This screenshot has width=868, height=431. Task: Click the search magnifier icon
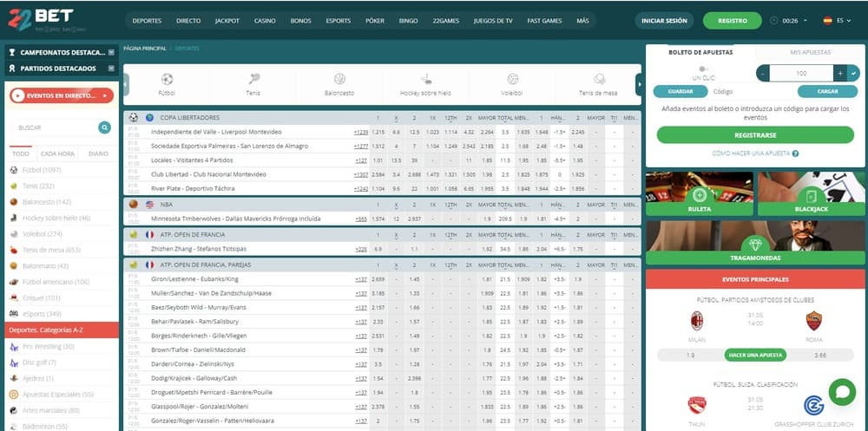pos(105,127)
